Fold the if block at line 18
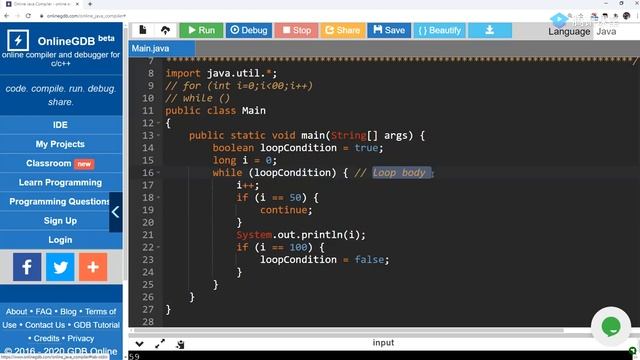 click(158, 198)
